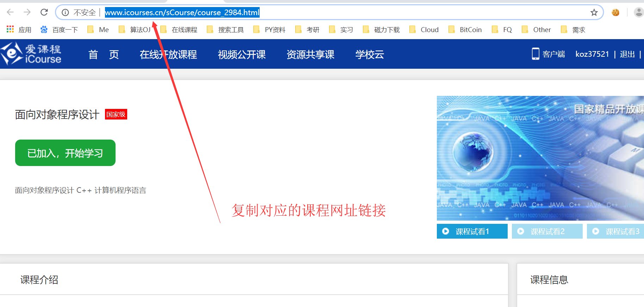Open the 客户端 mobile client link
This screenshot has height=307, width=644.
(x=548, y=54)
